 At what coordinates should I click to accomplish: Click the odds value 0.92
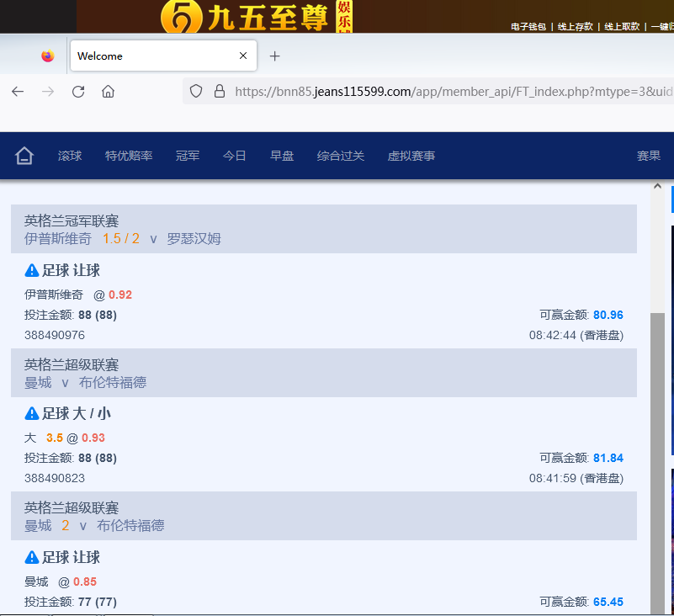coord(120,295)
